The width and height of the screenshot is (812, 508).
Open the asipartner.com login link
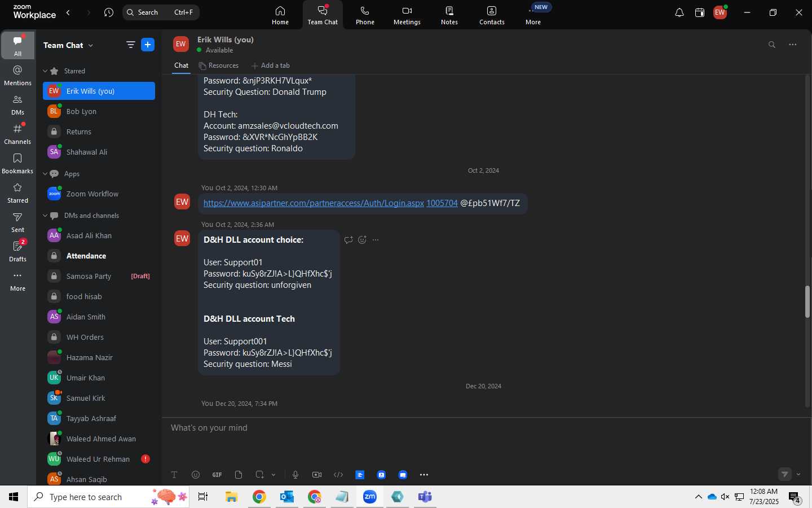click(x=314, y=203)
